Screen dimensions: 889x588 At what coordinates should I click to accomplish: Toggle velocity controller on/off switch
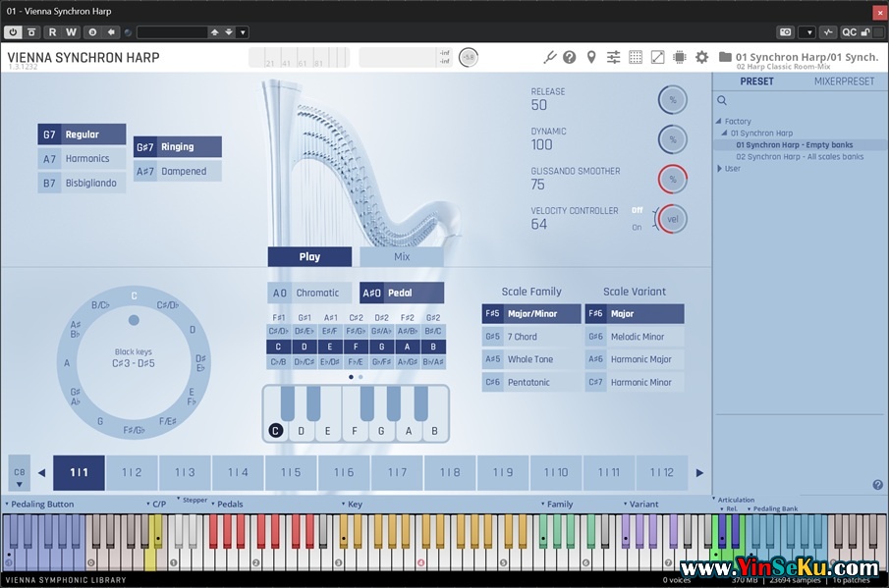point(638,218)
